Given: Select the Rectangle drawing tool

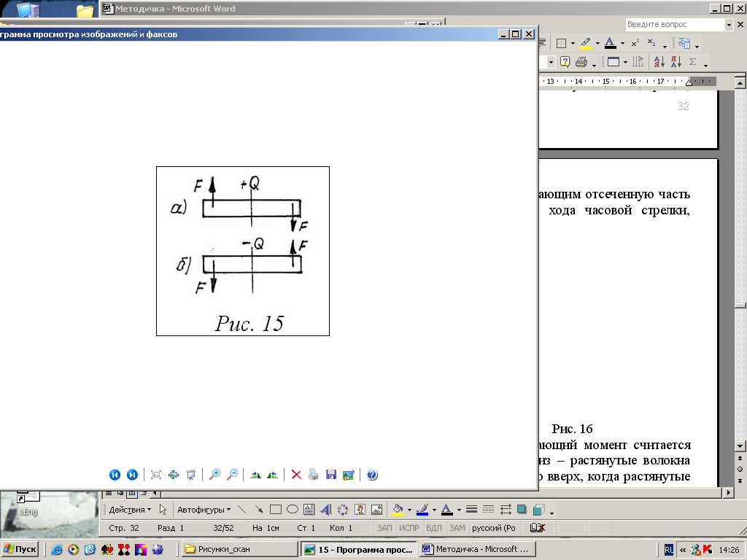Looking at the screenshot, I should [x=275, y=510].
